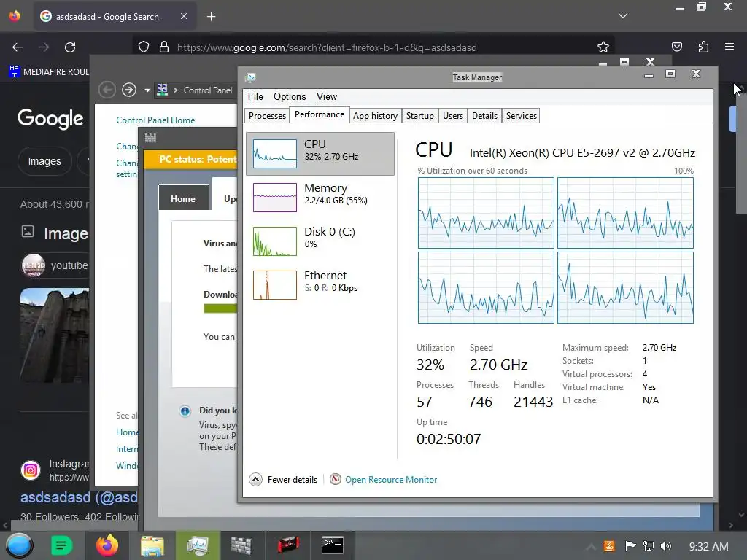Click the shield tracking protection icon
Viewport: 747px width, 560px height.
tap(144, 47)
